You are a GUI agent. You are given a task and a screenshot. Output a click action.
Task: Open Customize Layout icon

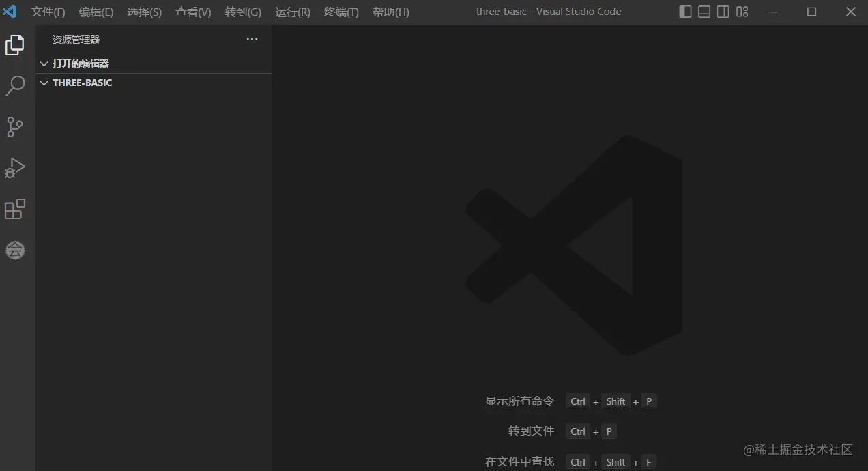pyautogui.click(x=742, y=12)
